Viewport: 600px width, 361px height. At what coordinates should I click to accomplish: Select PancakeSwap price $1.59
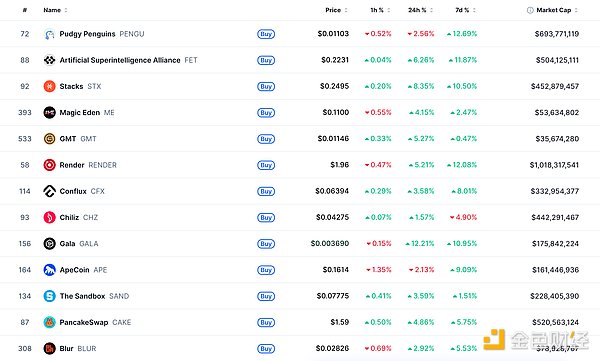340,322
